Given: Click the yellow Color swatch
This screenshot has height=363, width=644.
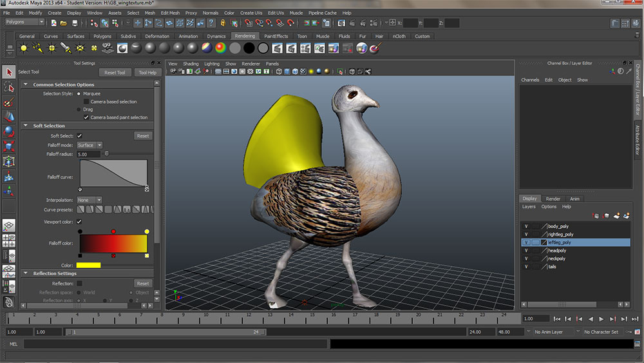Looking at the screenshot, I should [x=88, y=265].
